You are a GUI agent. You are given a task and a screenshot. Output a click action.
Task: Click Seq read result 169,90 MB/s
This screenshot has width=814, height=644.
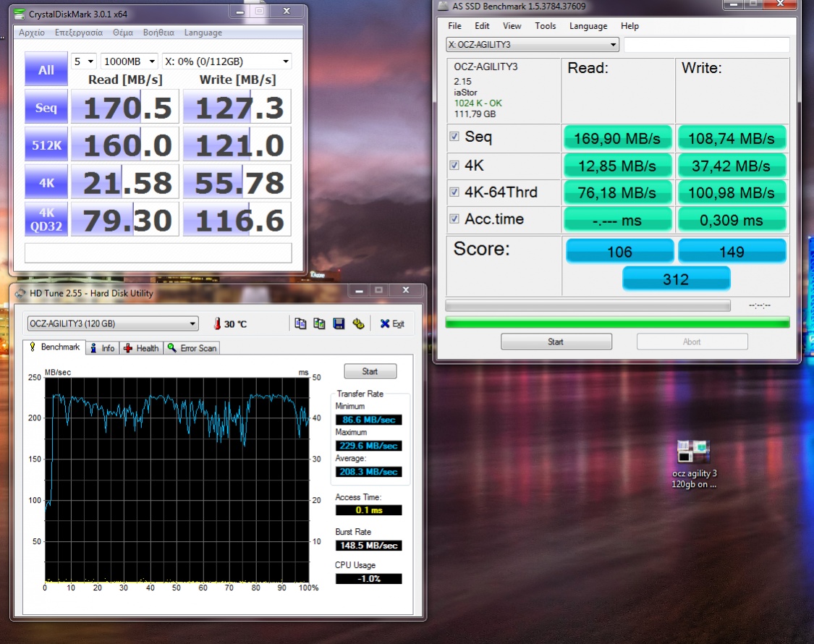(617, 137)
